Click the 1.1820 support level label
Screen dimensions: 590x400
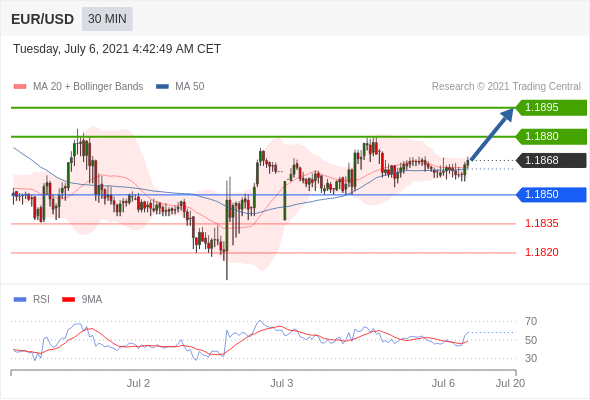coord(541,252)
